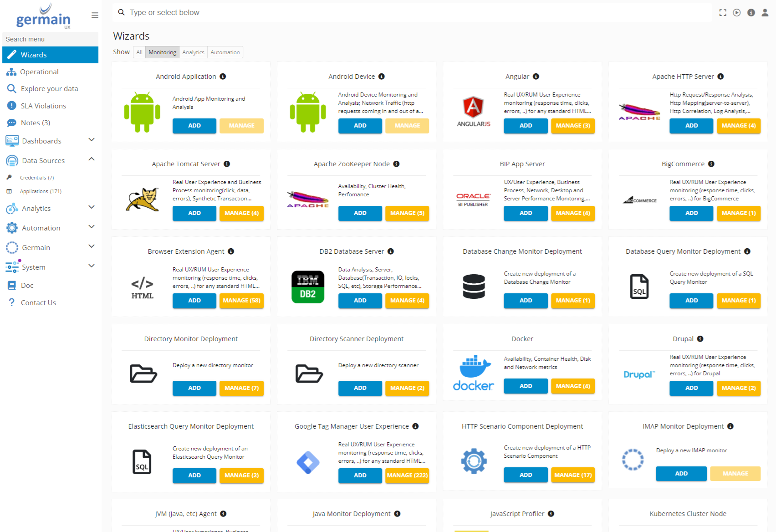
Task: Click info icon beside Android Application
Action: [223, 77]
